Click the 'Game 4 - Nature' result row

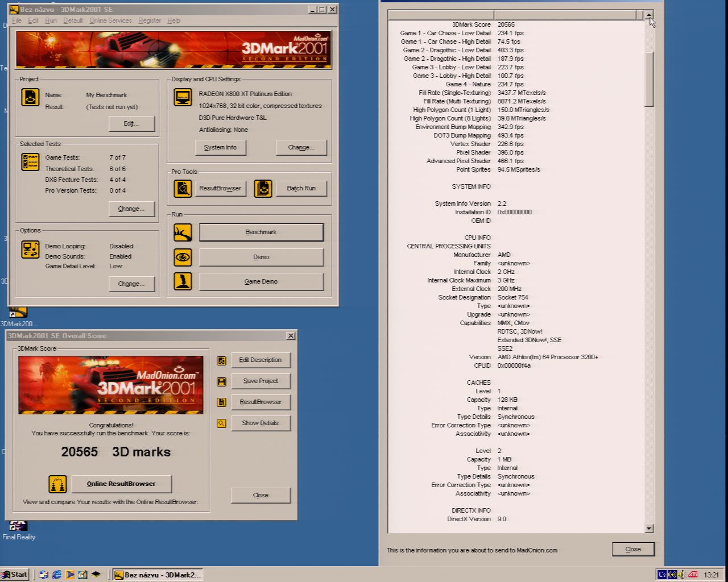click(x=515, y=84)
